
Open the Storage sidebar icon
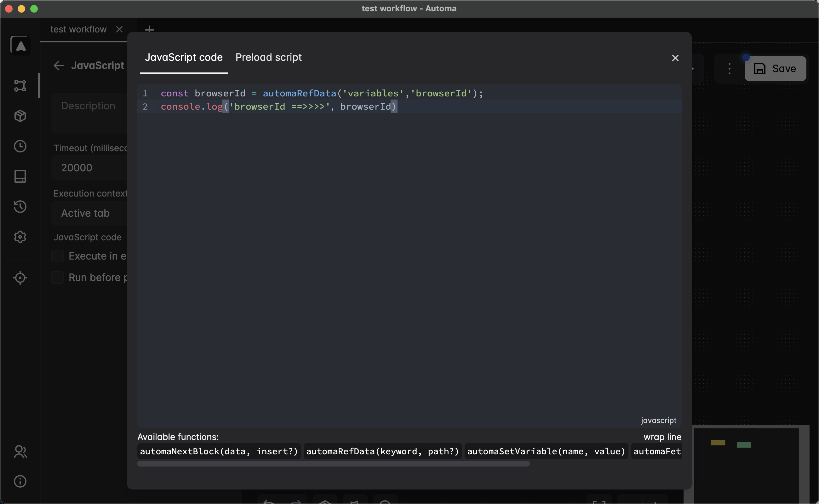[x=20, y=176]
